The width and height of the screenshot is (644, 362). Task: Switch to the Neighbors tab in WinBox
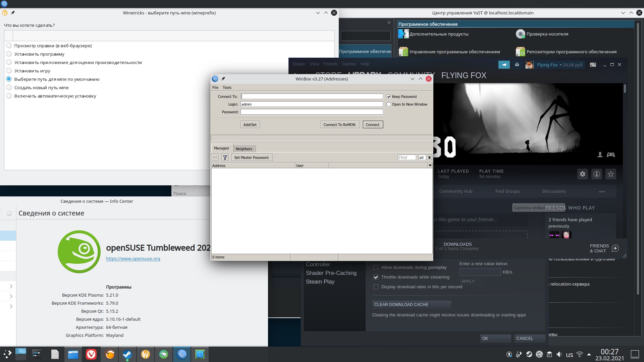(x=244, y=149)
